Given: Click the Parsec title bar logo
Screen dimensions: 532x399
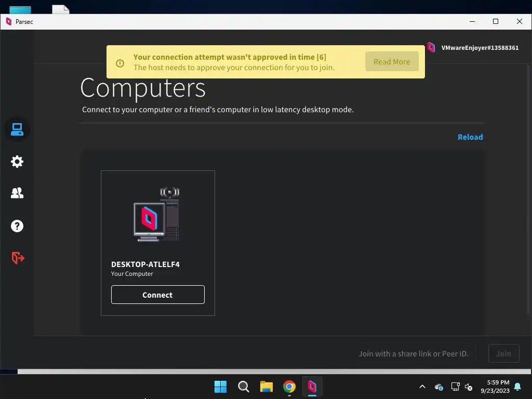Looking at the screenshot, I should coord(9,22).
